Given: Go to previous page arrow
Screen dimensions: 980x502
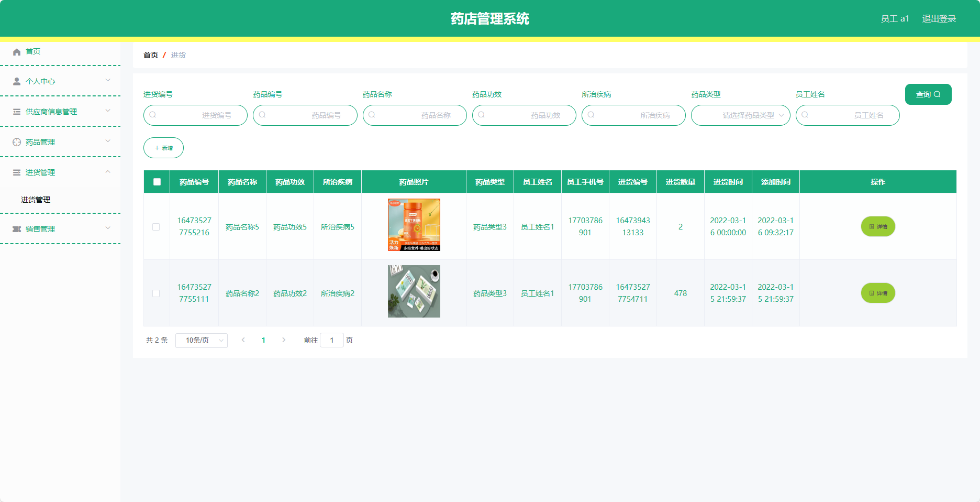Looking at the screenshot, I should pyautogui.click(x=243, y=340).
